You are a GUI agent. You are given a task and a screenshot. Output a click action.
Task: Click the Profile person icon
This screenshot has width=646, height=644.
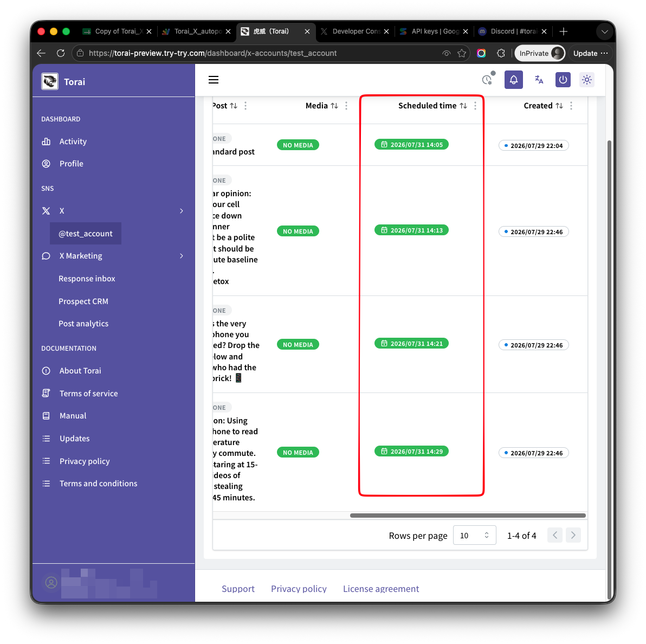(x=46, y=164)
